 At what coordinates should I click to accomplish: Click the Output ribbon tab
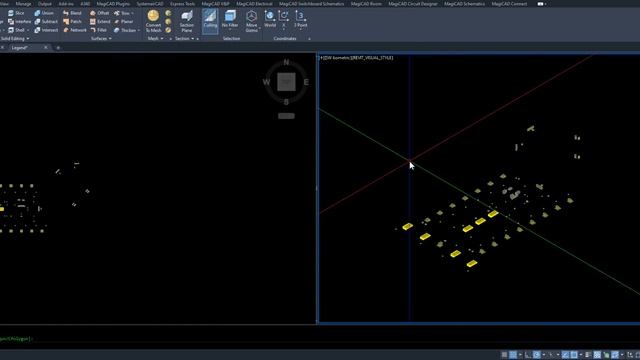(45, 4)
